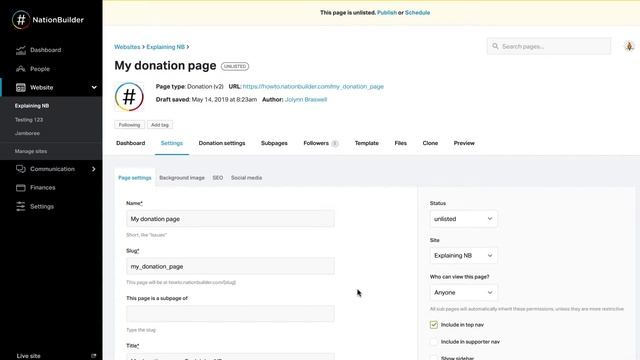This screenshot has width=640, height=360.
Task: Open the Site dropdown showing Explaining NB
Action: (x=464, y=256)
